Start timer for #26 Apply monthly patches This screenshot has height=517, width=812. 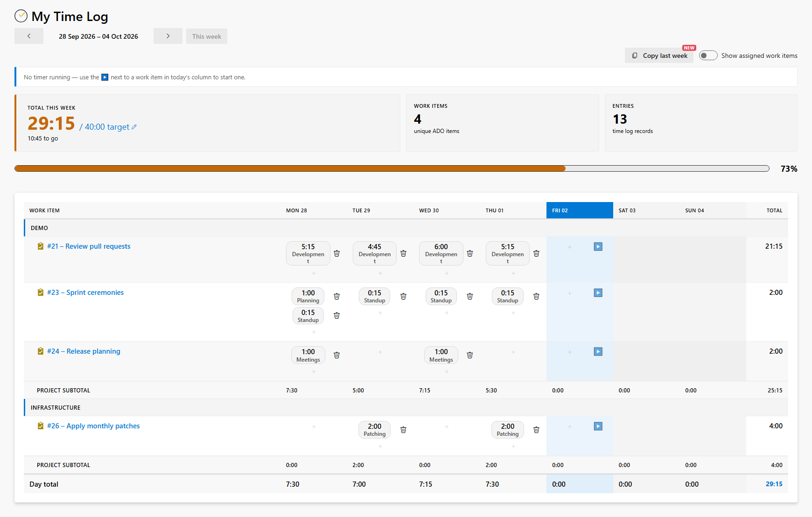[598, 426]
